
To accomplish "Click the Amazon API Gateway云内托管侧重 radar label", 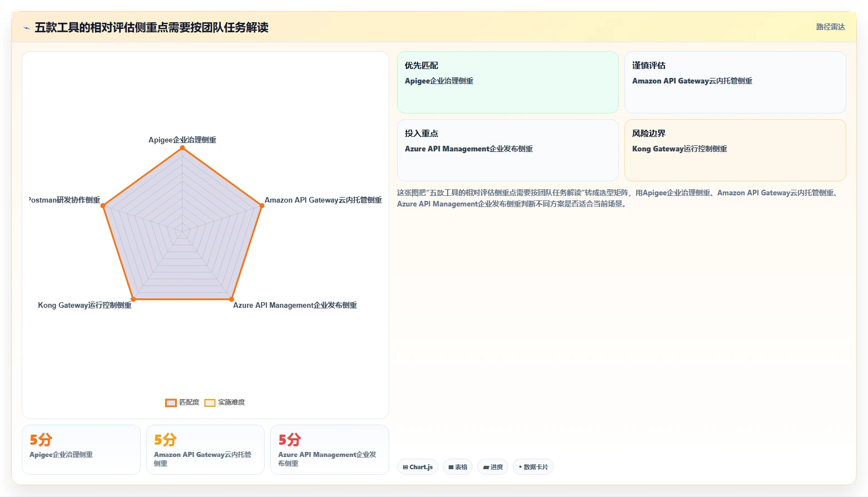I will tap(323, 200).
